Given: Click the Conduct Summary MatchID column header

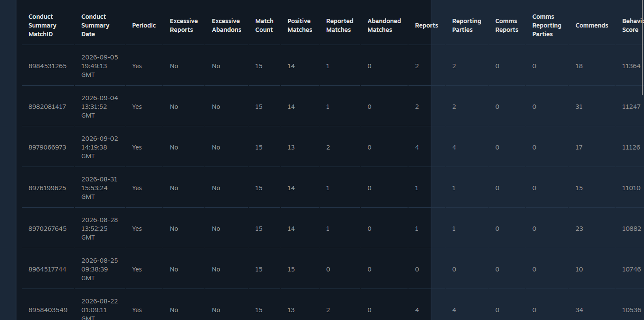Looking at the screenshot, I should click(42, 25).
